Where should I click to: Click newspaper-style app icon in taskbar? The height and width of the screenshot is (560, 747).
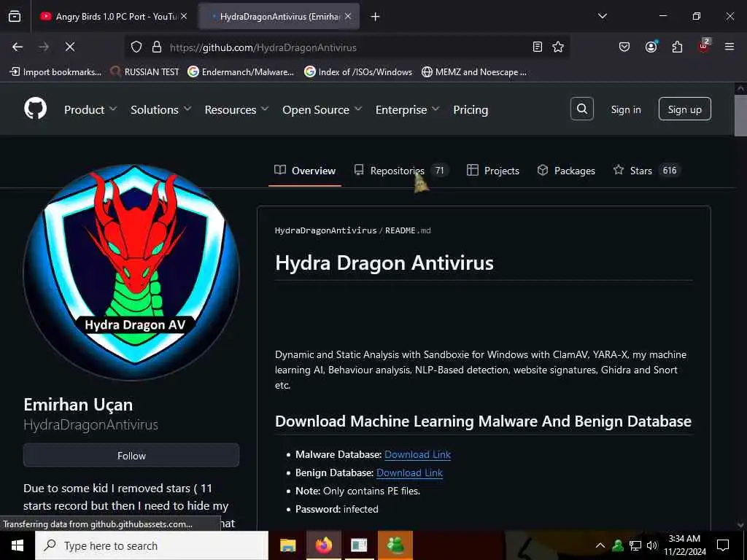359,545
